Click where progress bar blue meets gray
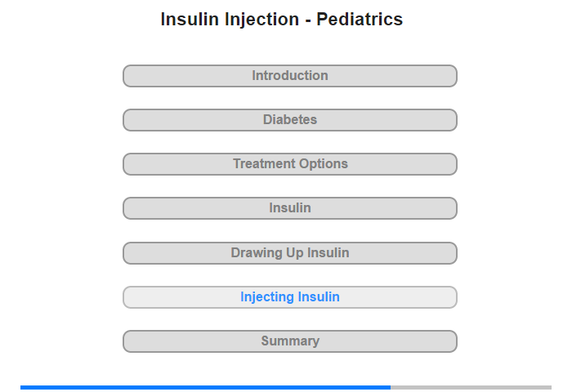The image size is (572, 392). pos(391,387)
